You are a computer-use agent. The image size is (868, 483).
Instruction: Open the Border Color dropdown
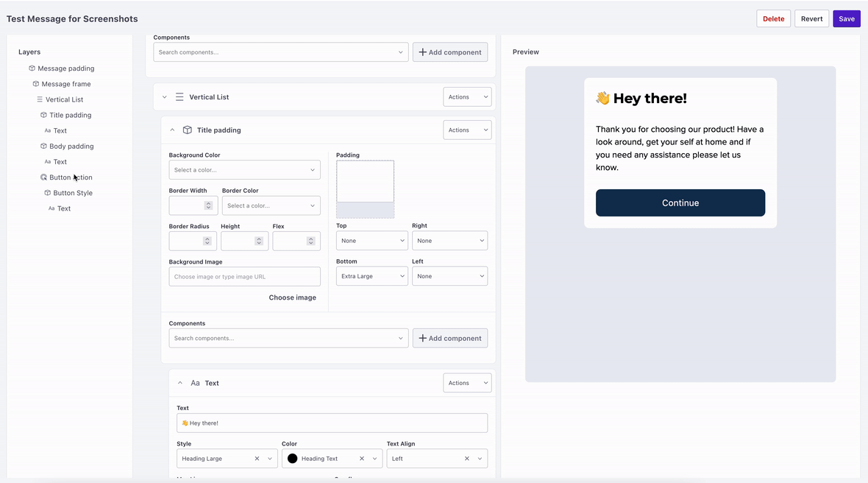click(x=271, y=205)
